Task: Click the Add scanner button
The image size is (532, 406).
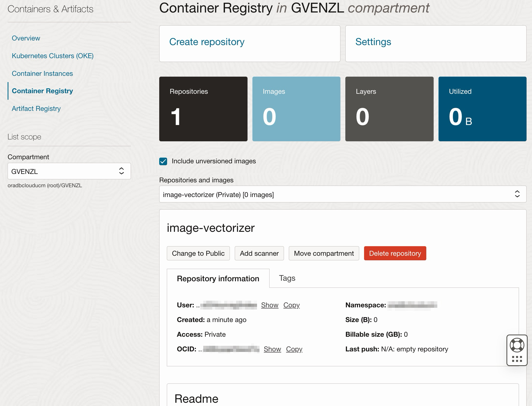Action: click(x=259, y=253)
